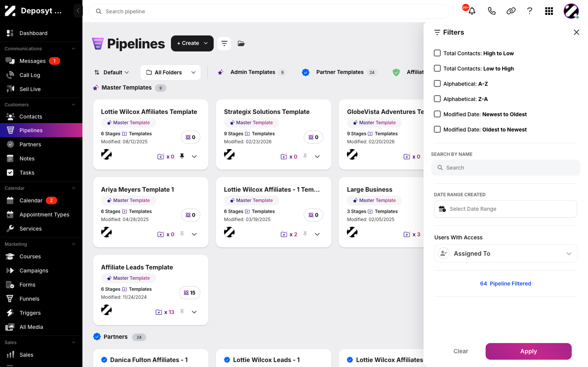This screenshot has height=367, width=588.
Task: Pin the Affiliate Leads Template card
Action: point(182,312)
